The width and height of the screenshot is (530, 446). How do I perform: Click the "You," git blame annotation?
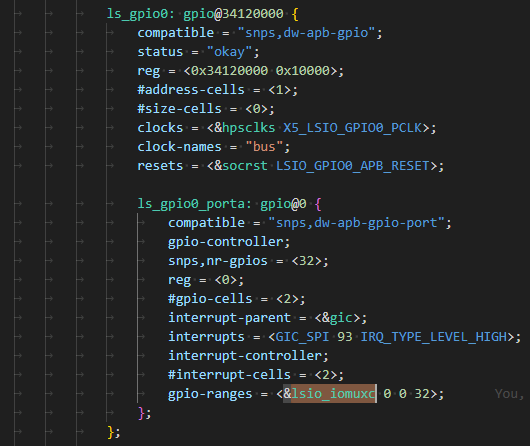point(509,394)
